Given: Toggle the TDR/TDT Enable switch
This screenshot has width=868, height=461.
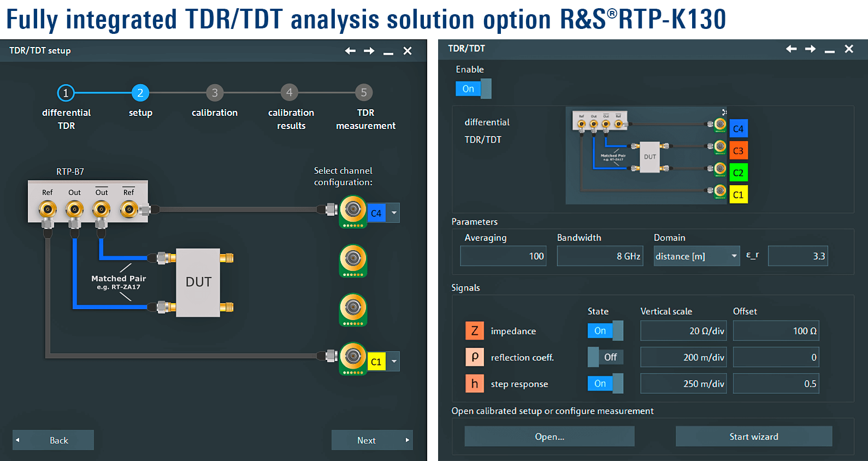Looking at the screenshot, I should [x=474, y=88].
